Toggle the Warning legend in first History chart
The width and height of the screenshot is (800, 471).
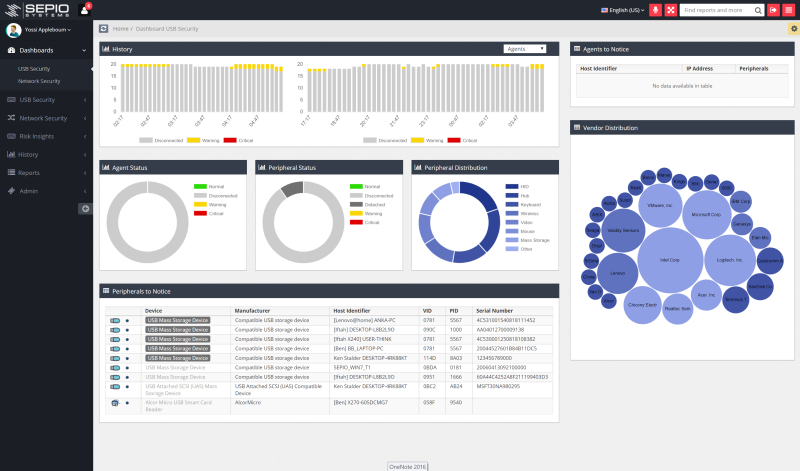[x=203, y=140]
